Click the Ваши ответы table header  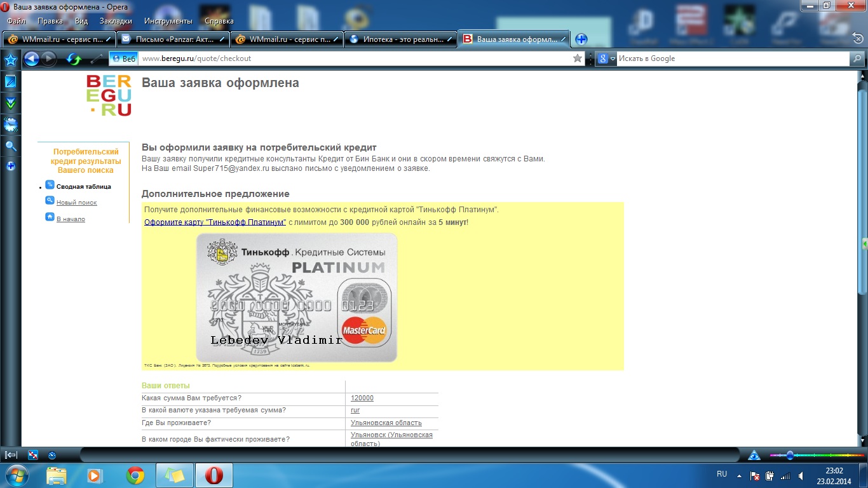pyautogui.click(x=166, y=386)
